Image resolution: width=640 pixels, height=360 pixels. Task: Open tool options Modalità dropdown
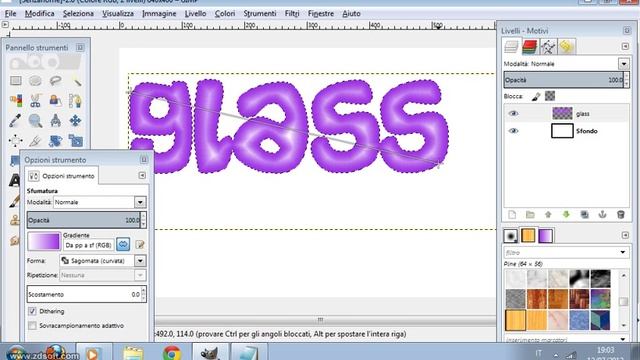coord(140,202)
